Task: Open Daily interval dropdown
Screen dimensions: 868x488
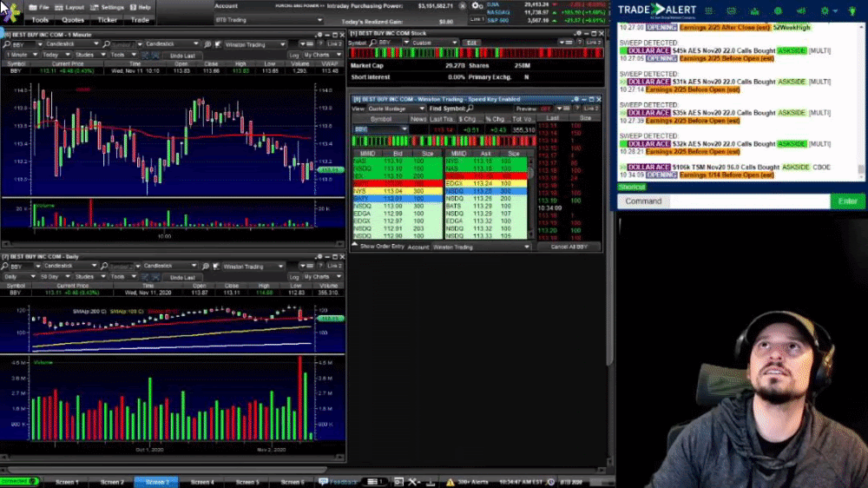Action: 19,276
